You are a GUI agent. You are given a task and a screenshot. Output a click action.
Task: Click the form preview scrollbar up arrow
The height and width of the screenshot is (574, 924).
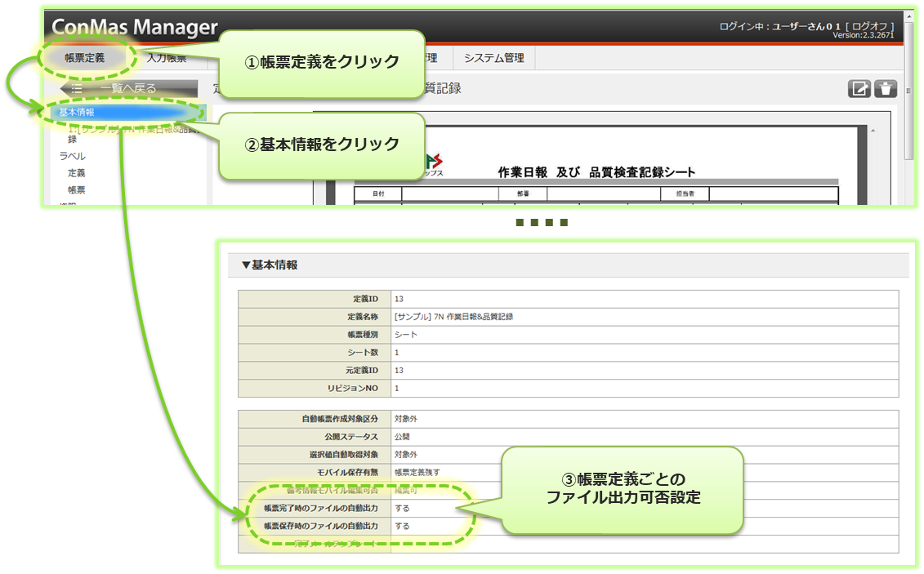(873, 131)
